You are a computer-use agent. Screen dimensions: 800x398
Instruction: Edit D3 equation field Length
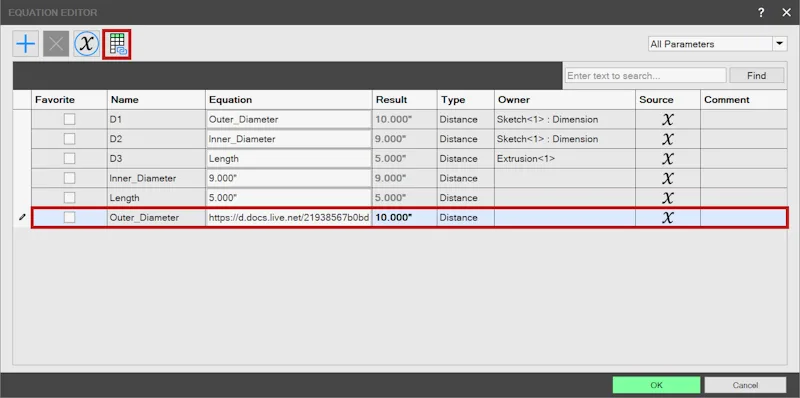tap(289, 159)
